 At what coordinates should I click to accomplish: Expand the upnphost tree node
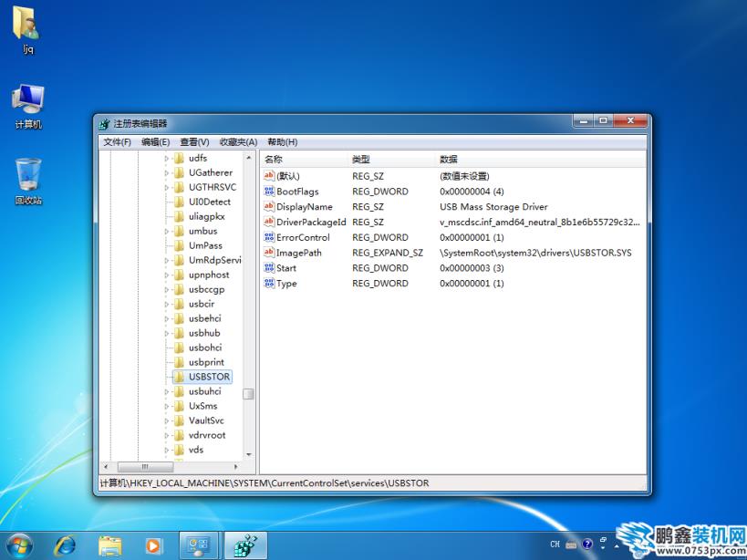tap(167, 275)
